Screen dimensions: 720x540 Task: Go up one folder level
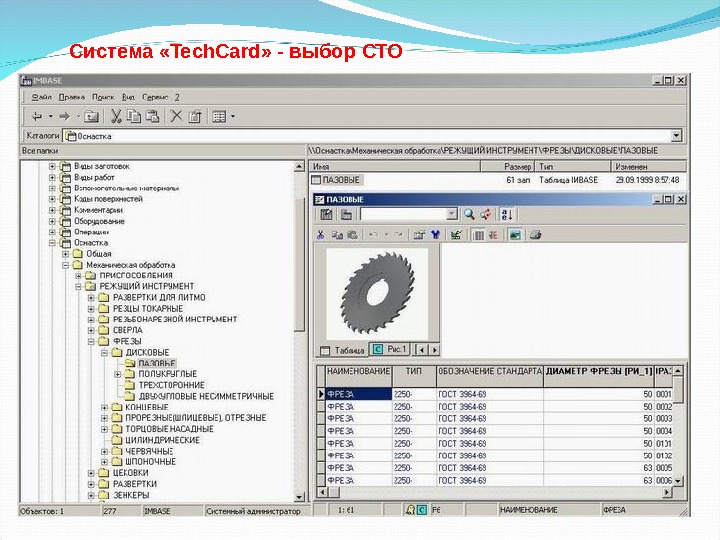tap(91, 117)
